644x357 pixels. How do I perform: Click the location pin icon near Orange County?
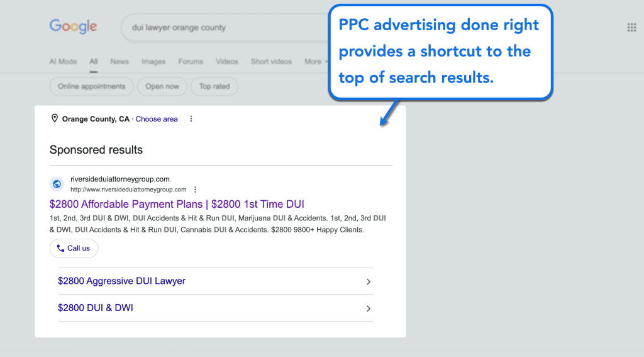click(x=54, y=118)
